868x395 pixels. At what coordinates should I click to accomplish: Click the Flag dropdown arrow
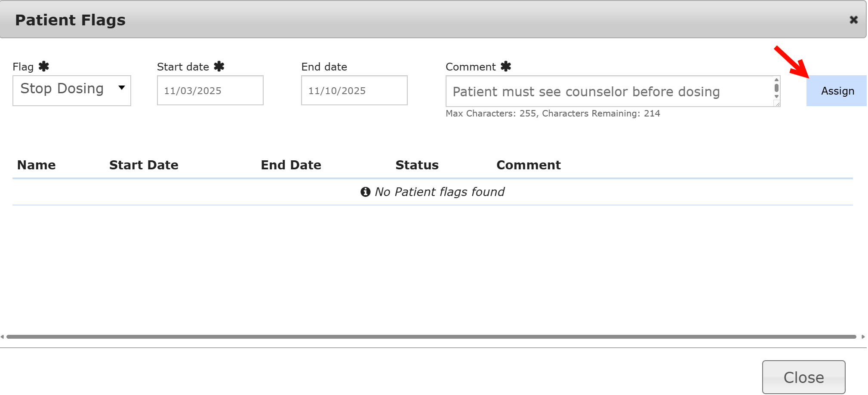pyautogui.click(x=122, y=88)
